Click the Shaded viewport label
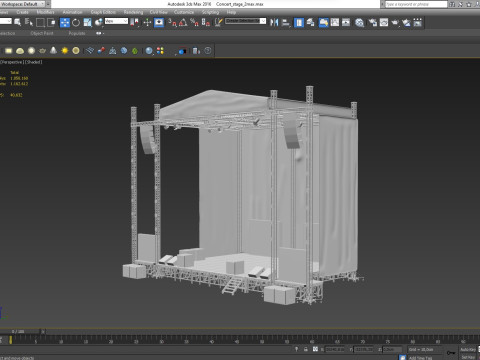This screenshot has height=360, width=480. [33, 62]
